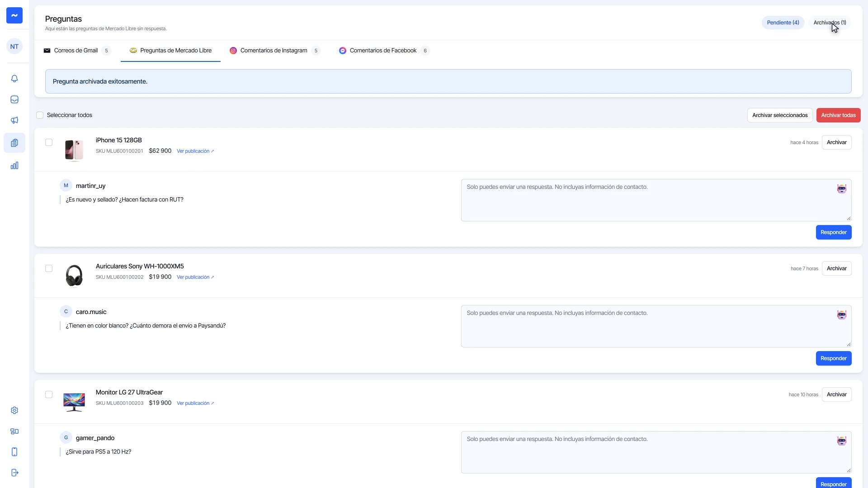Open the notifications bell in sidebar
The image size is (868, 488).
(x=14, y=79)
